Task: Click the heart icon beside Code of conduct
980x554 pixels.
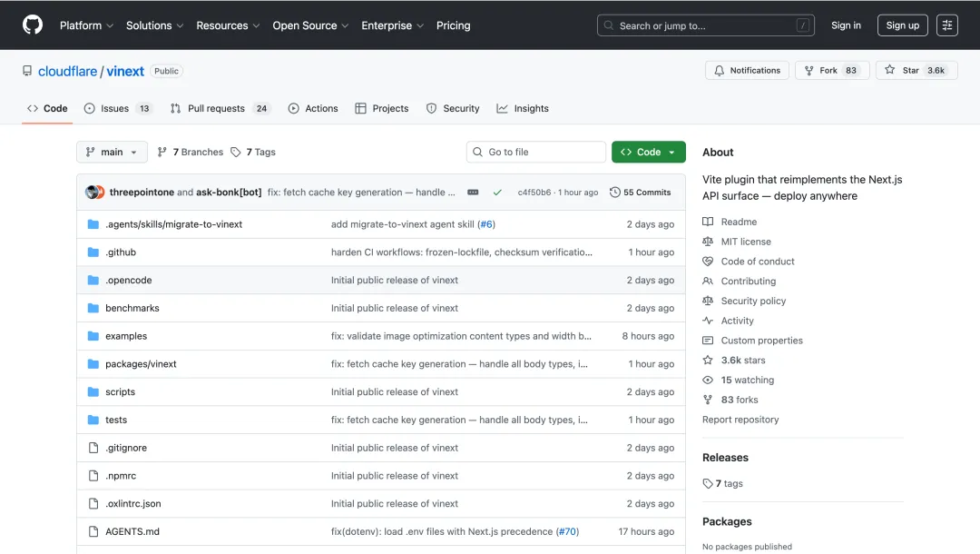Action: (x=708, y=262)
